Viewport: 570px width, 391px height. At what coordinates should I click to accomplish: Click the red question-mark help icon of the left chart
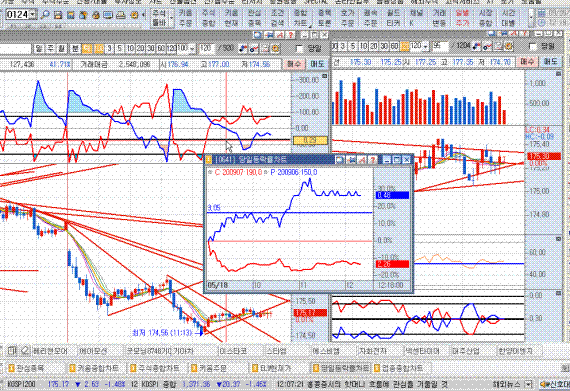click(x=291, y=35)
